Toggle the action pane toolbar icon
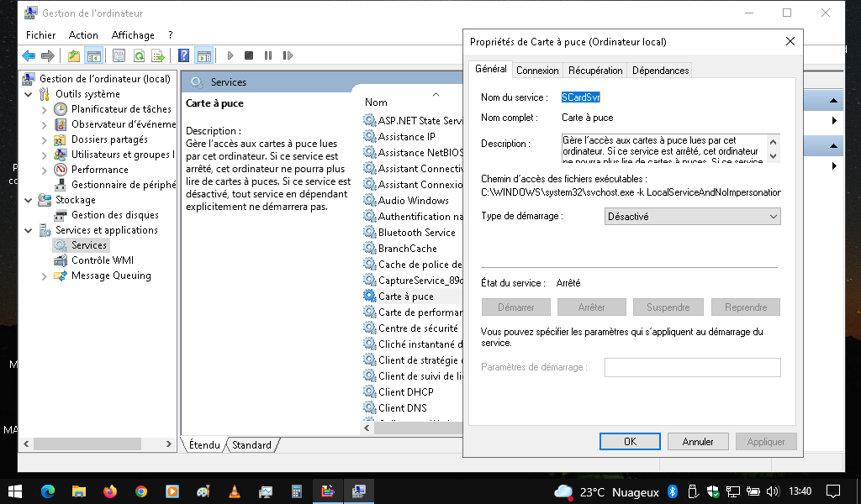 coord(204,55)
